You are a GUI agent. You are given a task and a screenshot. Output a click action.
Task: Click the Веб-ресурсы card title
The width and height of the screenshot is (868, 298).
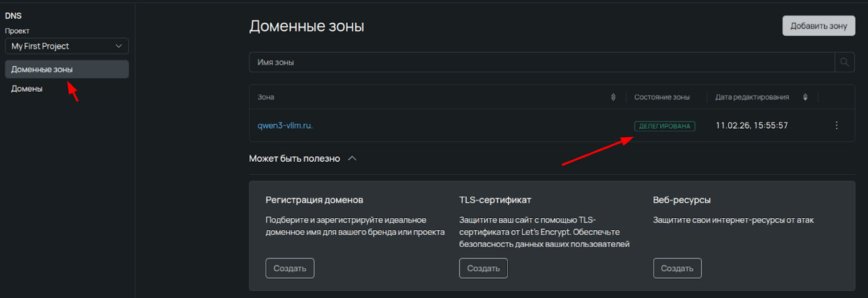(x=682, y=200)
